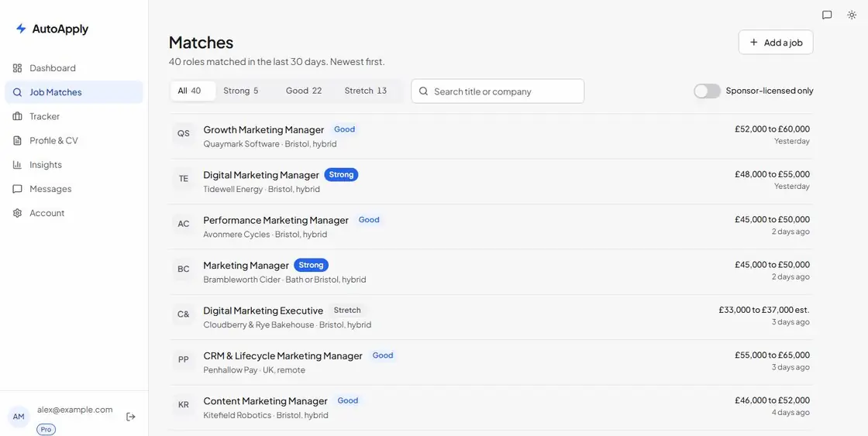
Task: Click Tidewell Energy · Bristol, hybrid text
Action: point(261,189)
